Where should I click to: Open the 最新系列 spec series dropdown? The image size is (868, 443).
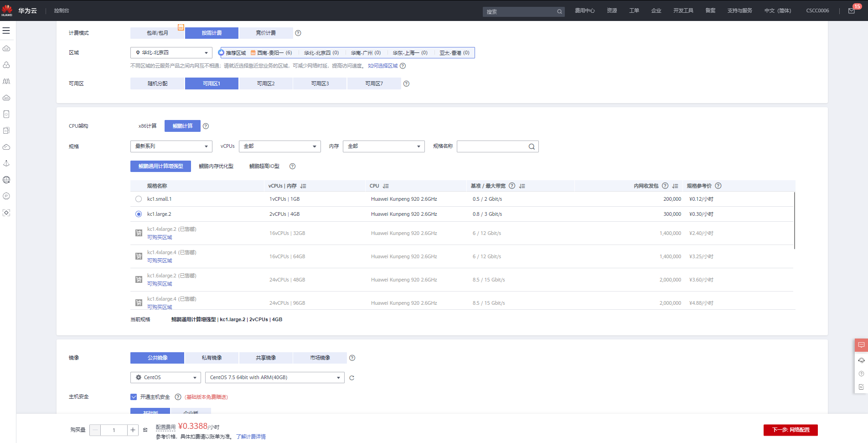pyautogui.click(x=171, y=146)
